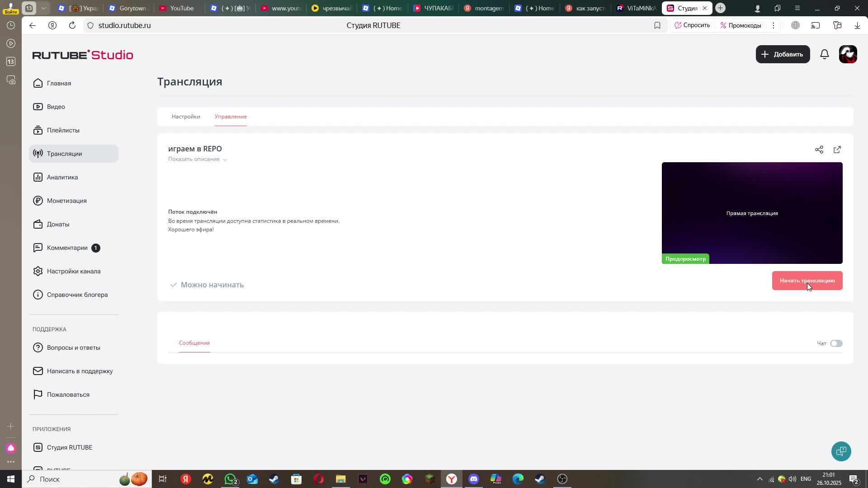Screen dimensions: 868x488
Task: Open the browser tab list dropdown
Action: pyautogui.click(x=43, y=8)
